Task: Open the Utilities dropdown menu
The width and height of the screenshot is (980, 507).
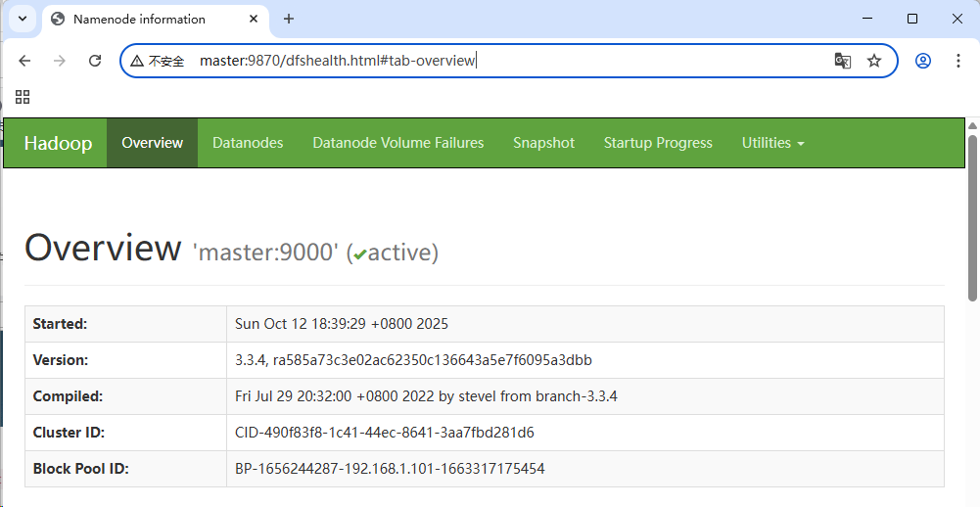Action: point(772,143)
